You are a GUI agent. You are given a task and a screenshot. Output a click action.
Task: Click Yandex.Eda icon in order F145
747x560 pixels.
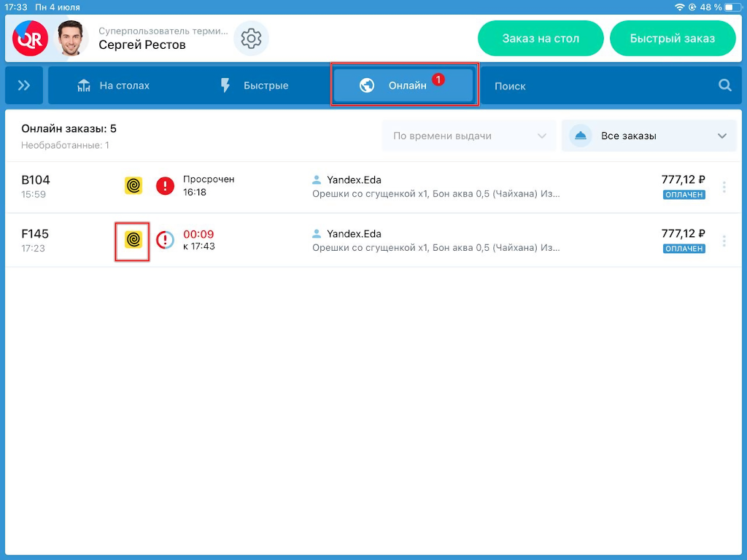(x=133, y=239)
